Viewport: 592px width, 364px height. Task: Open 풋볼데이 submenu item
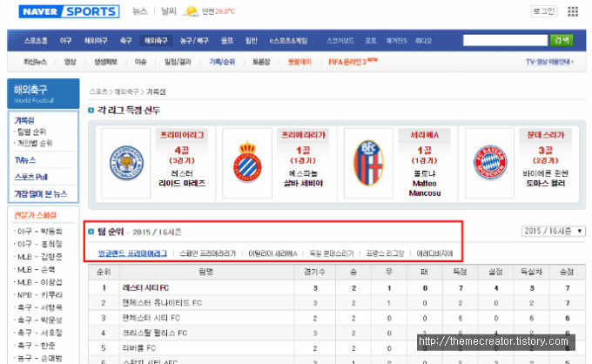[299, 62]
